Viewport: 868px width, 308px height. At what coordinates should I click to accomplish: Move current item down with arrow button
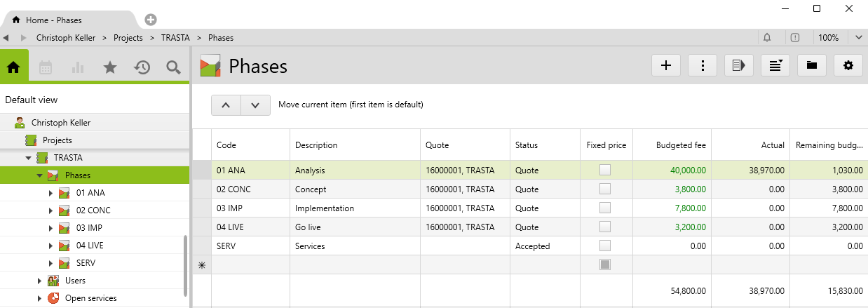coord(255,105)
